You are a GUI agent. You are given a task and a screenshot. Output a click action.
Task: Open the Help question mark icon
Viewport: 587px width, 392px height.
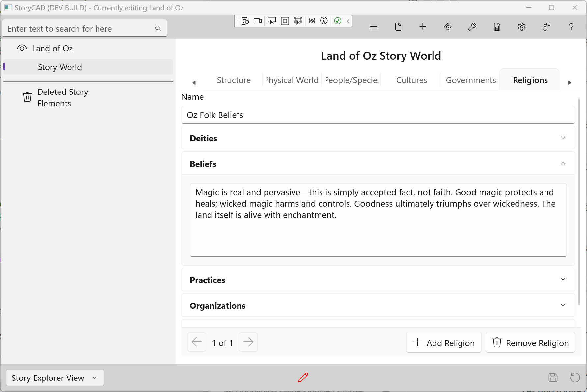571,27
